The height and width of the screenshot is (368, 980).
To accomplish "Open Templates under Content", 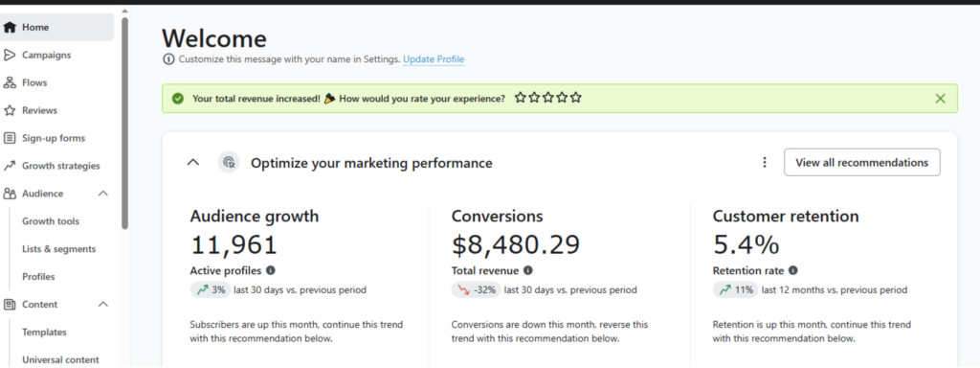I will [x=44, y=332].
